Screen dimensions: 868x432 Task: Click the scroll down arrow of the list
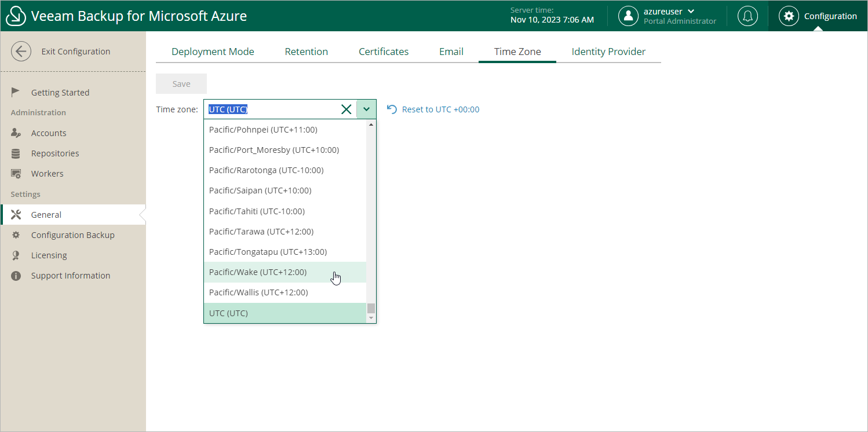[371, 318]
